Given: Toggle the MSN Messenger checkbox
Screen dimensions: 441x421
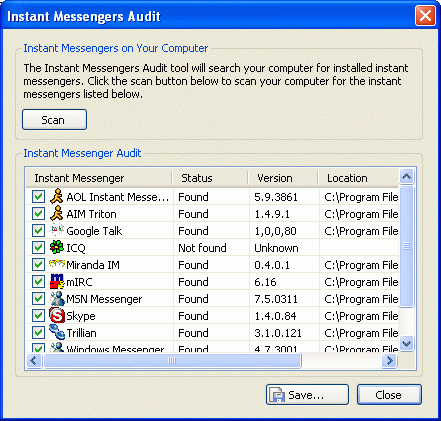Looking at the screenshot, I should point(38,299).
